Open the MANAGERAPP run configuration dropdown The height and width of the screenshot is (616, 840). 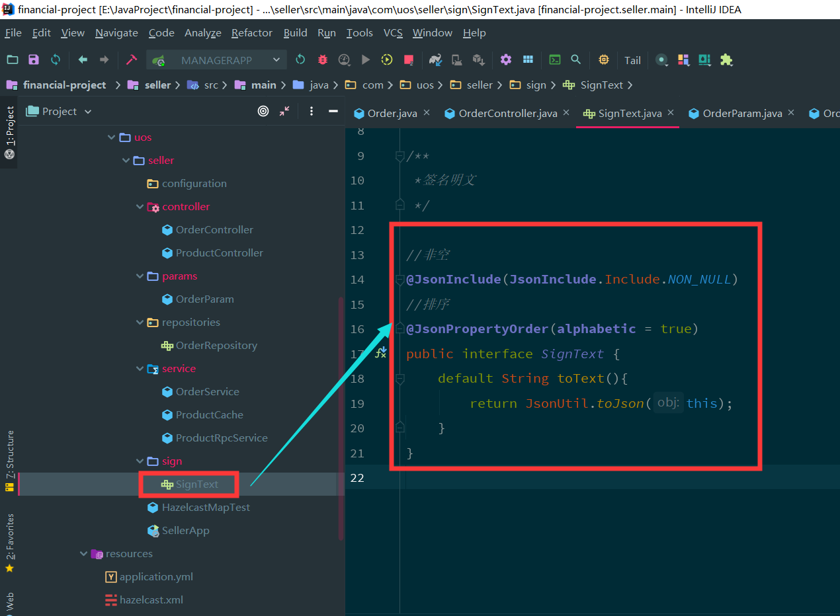click(216, 60)
